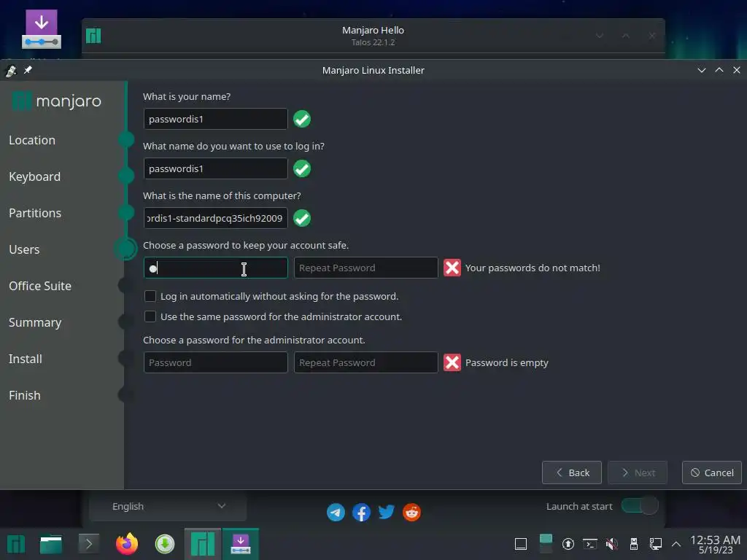
Task: Open the Manjaro application launcher menu
Action: point(16,544)
